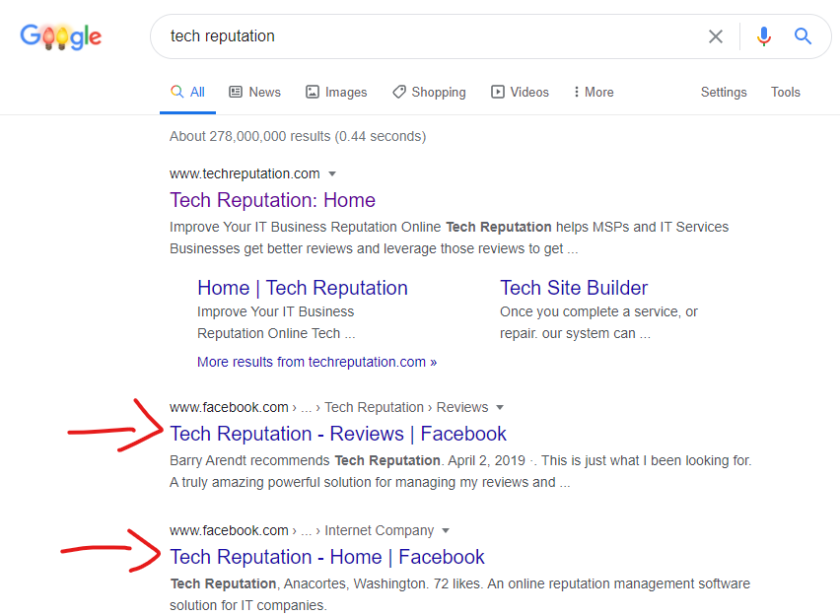840x616 pixels.
Task: Expand dropdown arrow beside Facebook Reviews breadcrumb
Action: 500,408
